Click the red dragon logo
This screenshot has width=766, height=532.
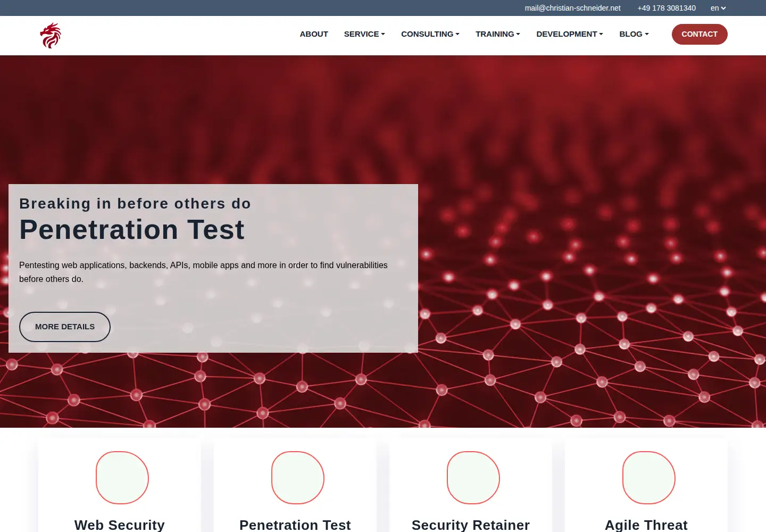click(51, 35)
